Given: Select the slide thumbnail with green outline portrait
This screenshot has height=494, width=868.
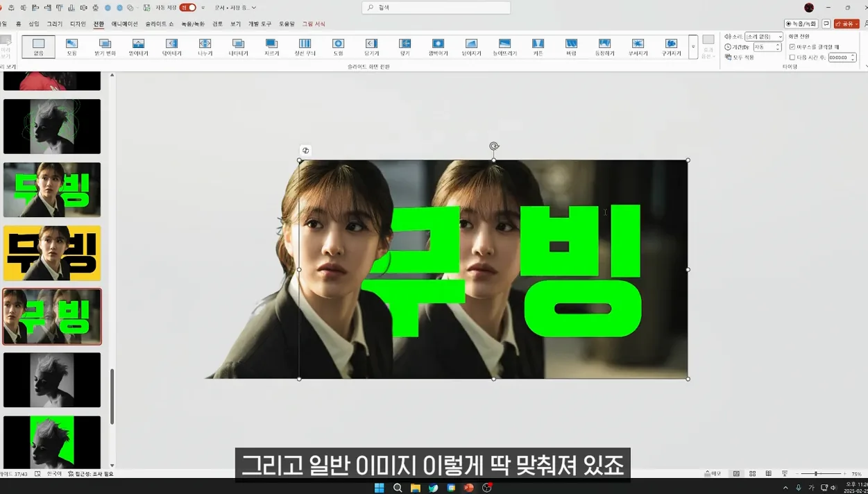Looking at the screenshot, I should coord(52,126).
